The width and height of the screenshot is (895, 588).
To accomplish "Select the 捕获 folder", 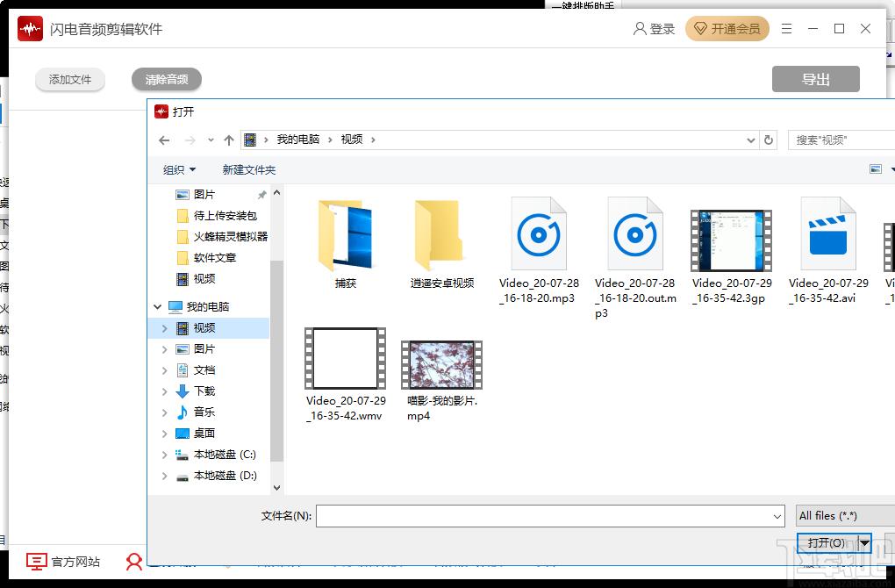I will [x=346, y=243].
